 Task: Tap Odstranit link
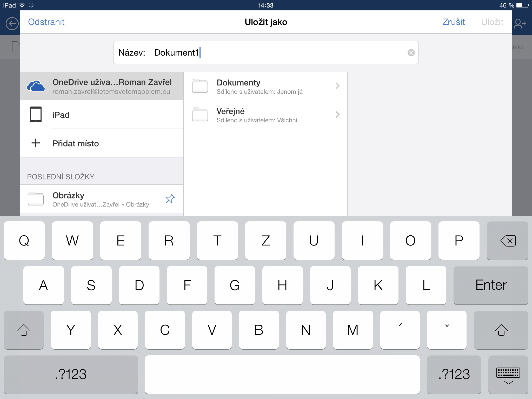pyautogui.click(x=46, y=22)
